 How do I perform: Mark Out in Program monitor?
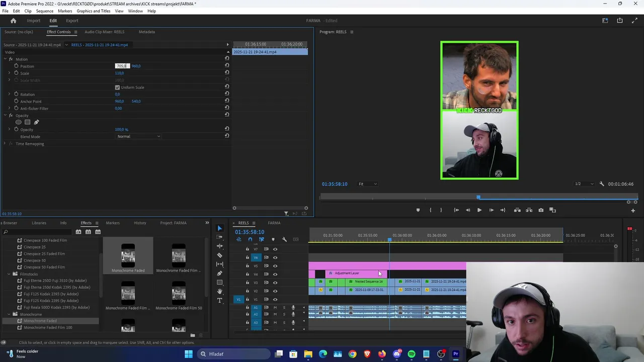(441, 210)
